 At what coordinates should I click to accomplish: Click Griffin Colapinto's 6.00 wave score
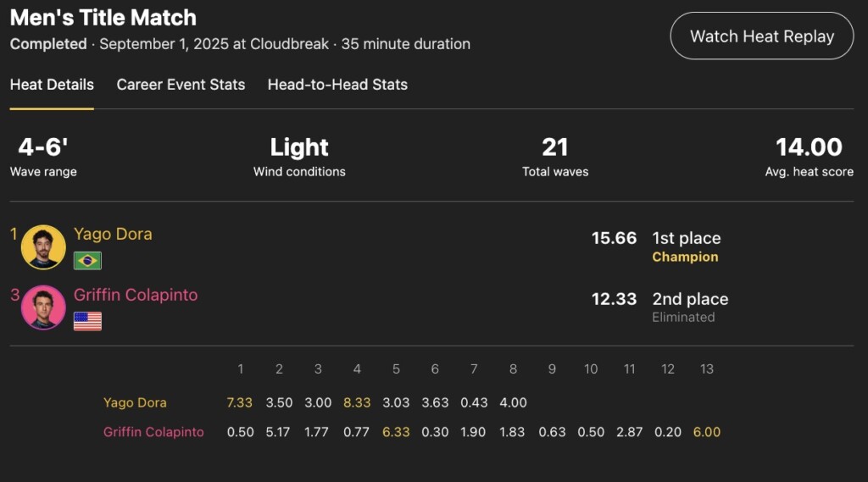point(707,432)
